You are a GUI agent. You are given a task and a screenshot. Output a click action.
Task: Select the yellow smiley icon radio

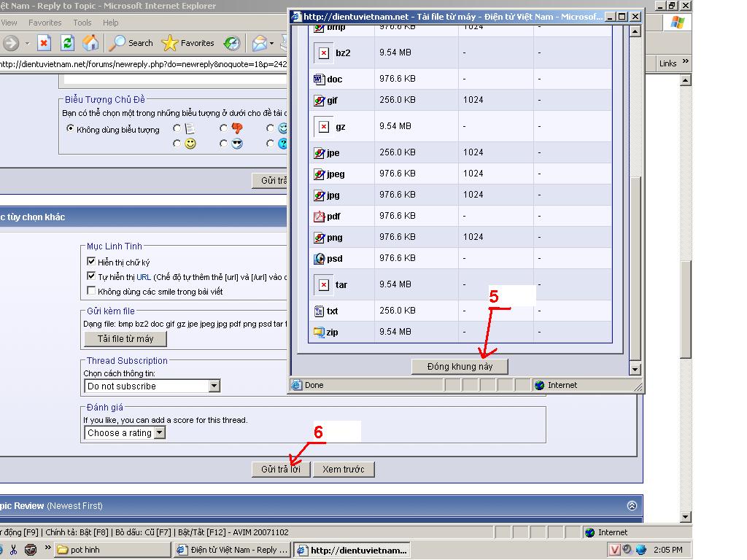click(177, 144)
